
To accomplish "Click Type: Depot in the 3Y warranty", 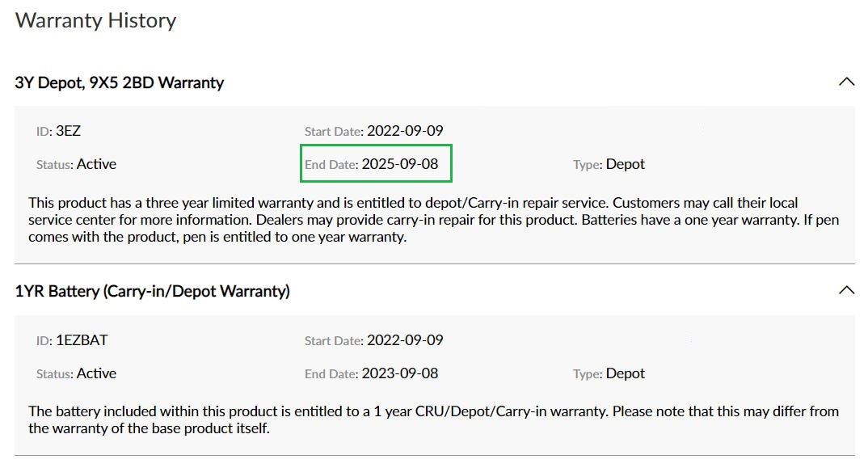I will [609, 164].
